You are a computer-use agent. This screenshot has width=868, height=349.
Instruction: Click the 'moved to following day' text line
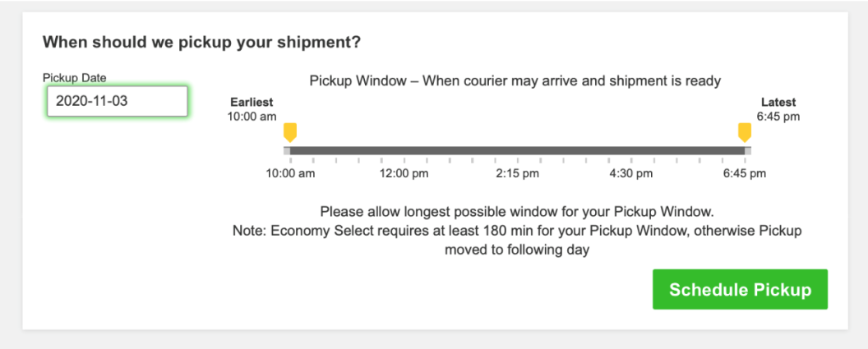(517, 250)
